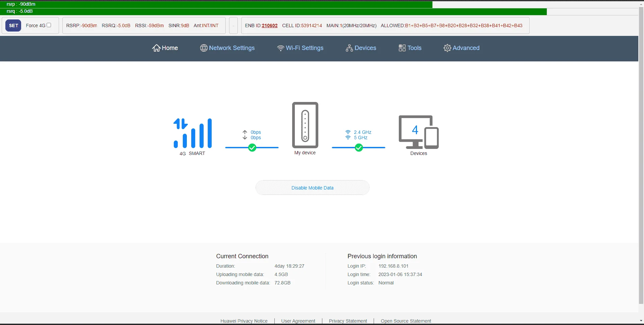Click Downloading mobile data value 72.8GB
The image size is (644, 325).
click(282, 283)
